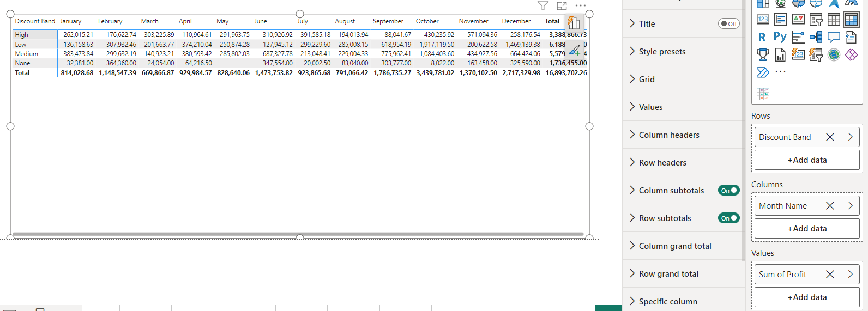Insert an R script visual
The height and width of the screenshot is (311, 868).
coord(762,37)
